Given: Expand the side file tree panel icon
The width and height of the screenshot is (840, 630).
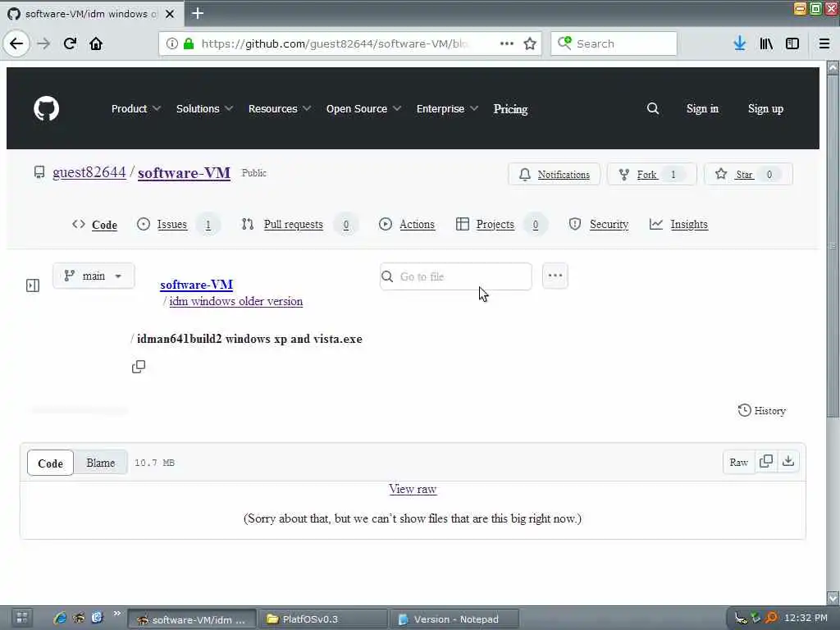Looking at the screenshot, I should coord(33,285).
